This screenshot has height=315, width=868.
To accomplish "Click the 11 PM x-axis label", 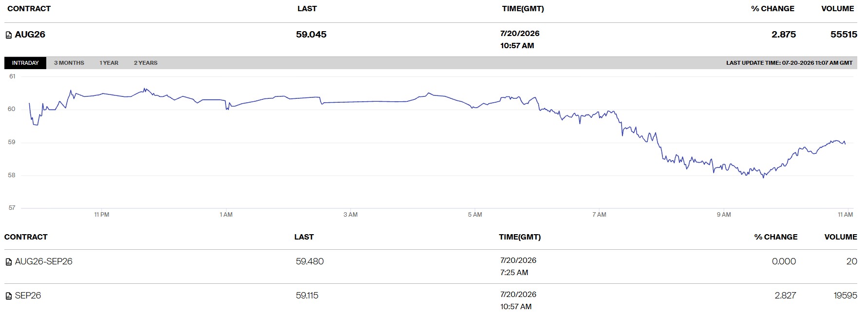I will pos(102,215).
